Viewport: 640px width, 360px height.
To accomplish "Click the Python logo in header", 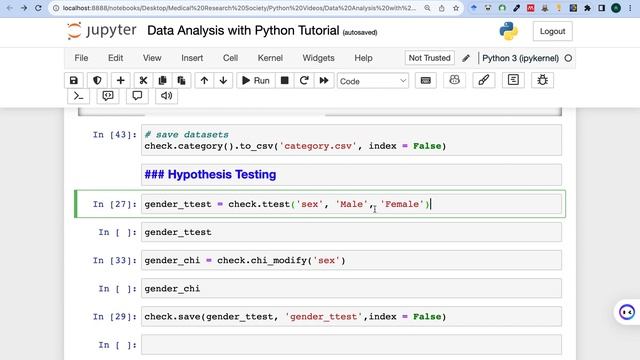I will (x=509, y=31).
